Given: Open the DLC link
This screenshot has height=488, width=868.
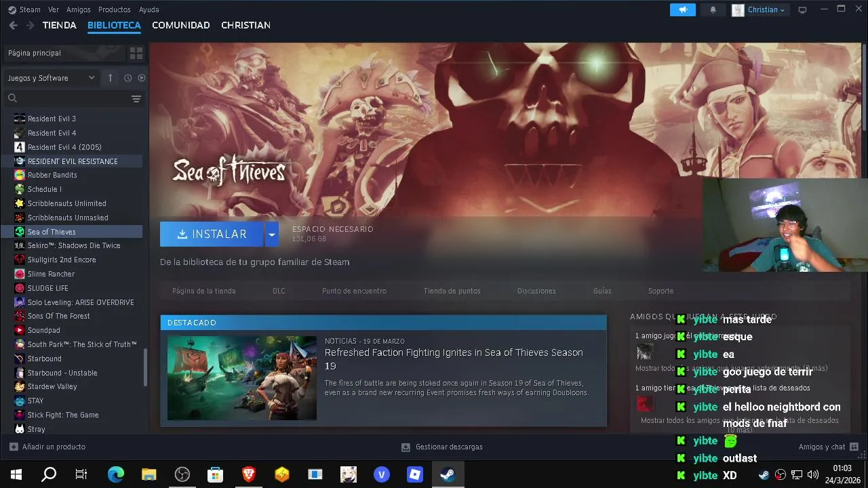Looking at the screenshot, I should (279, 291).
